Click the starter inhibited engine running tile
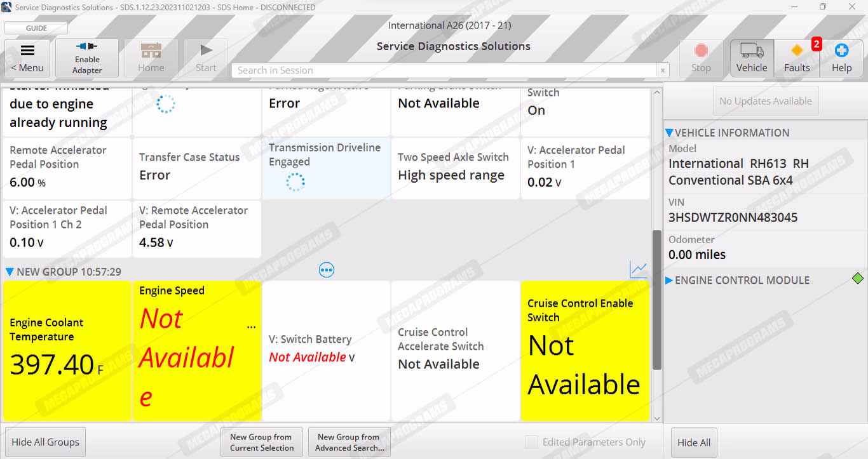The image size is (868, 459). click(67, 112)
